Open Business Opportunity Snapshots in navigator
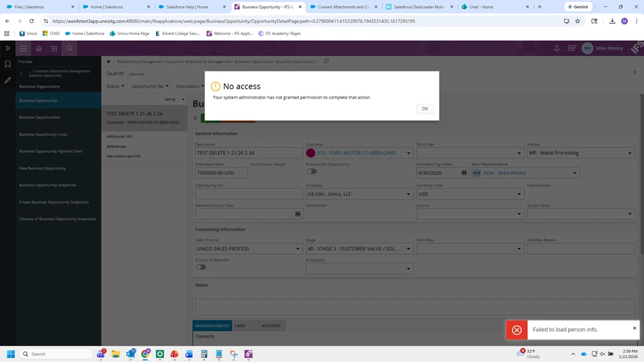Image resolution: width=644 pixels, height=362 pixels. coord(48,185)
